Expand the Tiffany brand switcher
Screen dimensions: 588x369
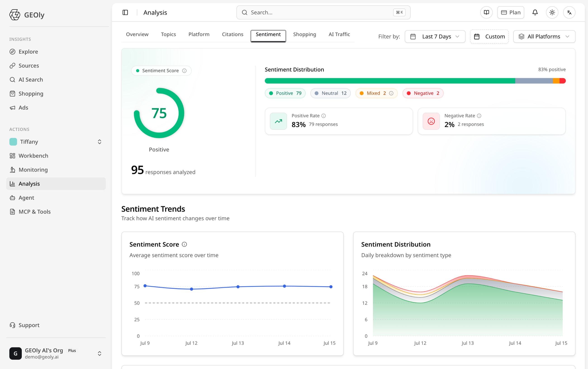click(56, 142)
